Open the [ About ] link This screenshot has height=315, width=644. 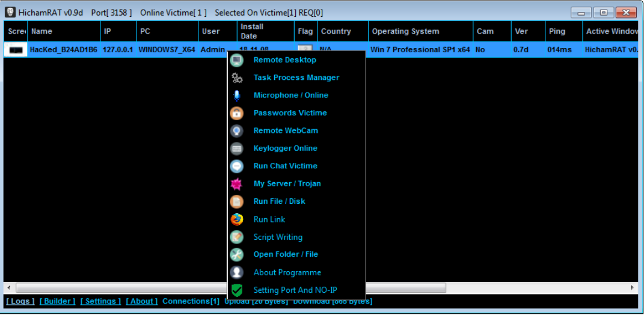(x=142, y=301)
